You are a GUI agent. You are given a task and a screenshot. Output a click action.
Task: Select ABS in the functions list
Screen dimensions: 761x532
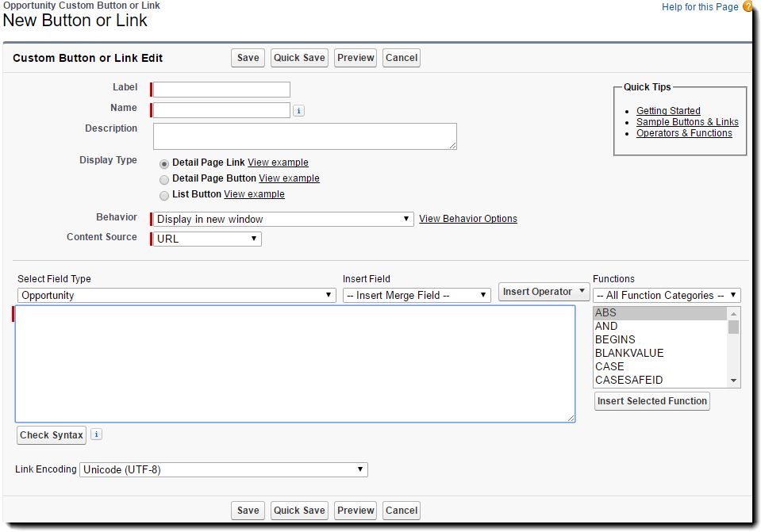click(x=660, y=313)
